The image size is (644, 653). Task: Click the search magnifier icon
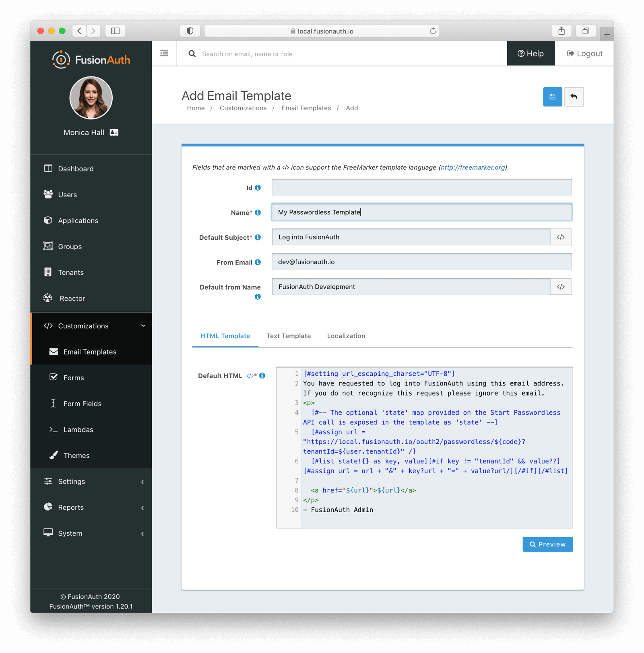pos(192,54)
